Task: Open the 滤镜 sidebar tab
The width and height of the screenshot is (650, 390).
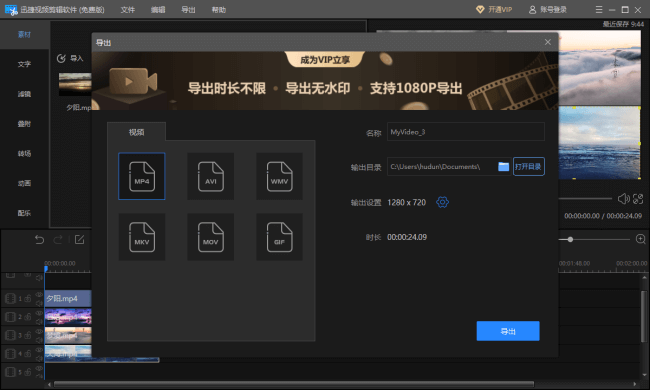Action: pyautogui.click(x=24, y=94)
